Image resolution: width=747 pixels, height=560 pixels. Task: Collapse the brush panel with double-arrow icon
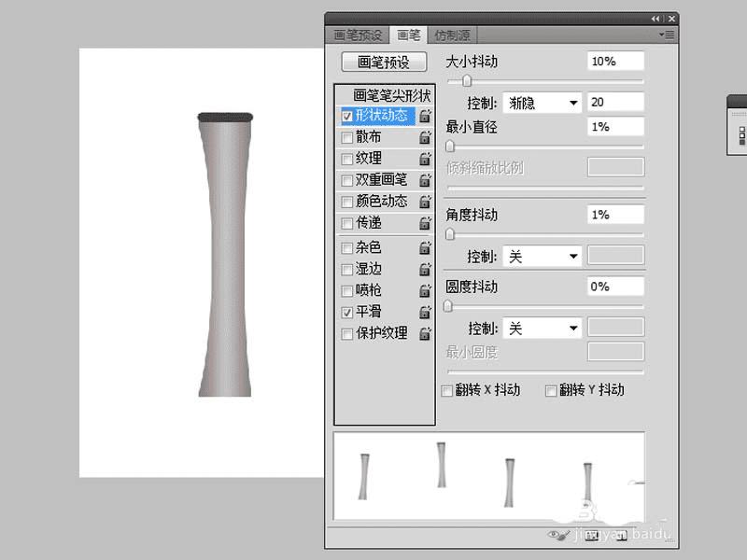pyautogui.click(x=655, y=19)
